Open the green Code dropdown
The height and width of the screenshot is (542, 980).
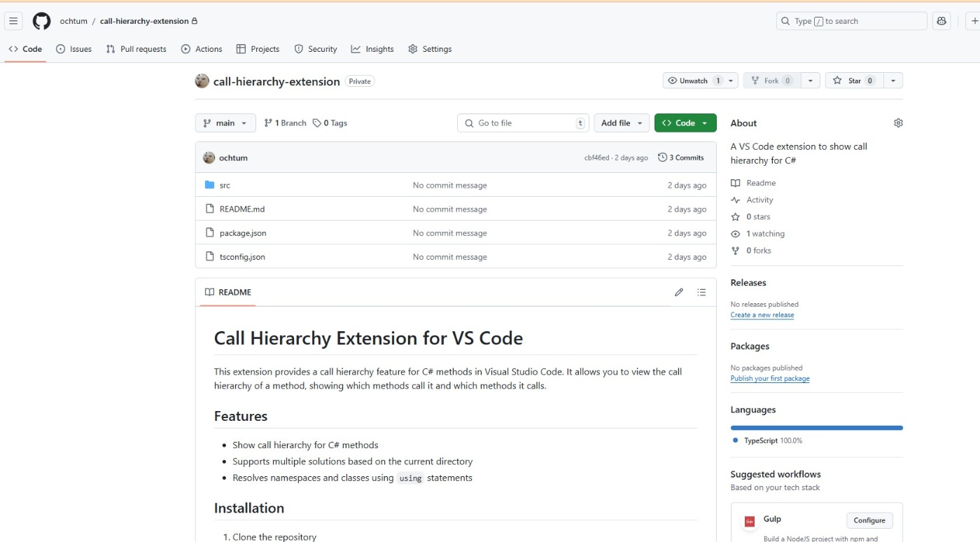(x=685, y=123)
